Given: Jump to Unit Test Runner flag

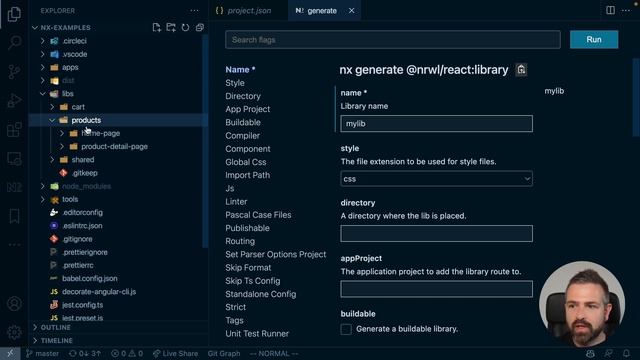Looking at the screenshot, I should [x=257, y=334].
